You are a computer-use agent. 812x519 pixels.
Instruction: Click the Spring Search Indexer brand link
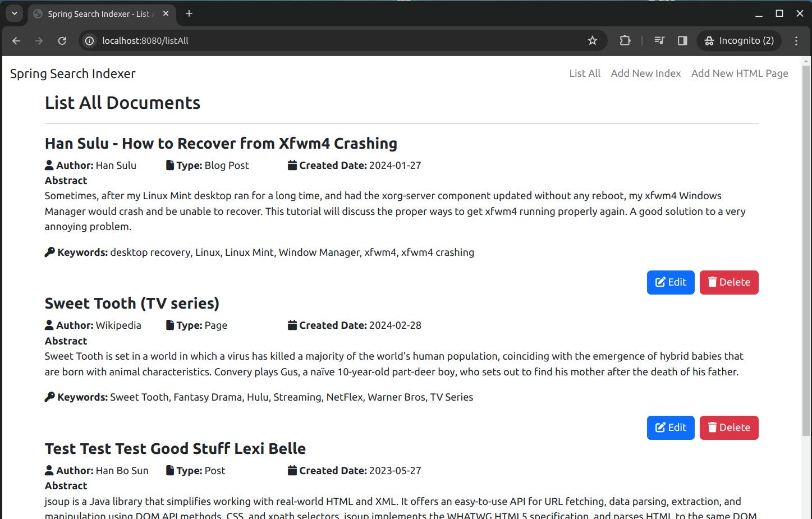[73, 74]
